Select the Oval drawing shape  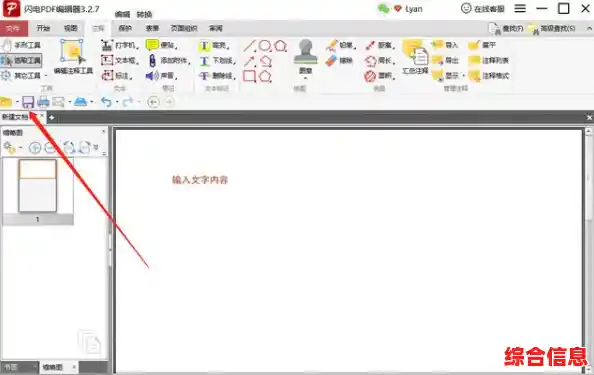pos(265,46)
